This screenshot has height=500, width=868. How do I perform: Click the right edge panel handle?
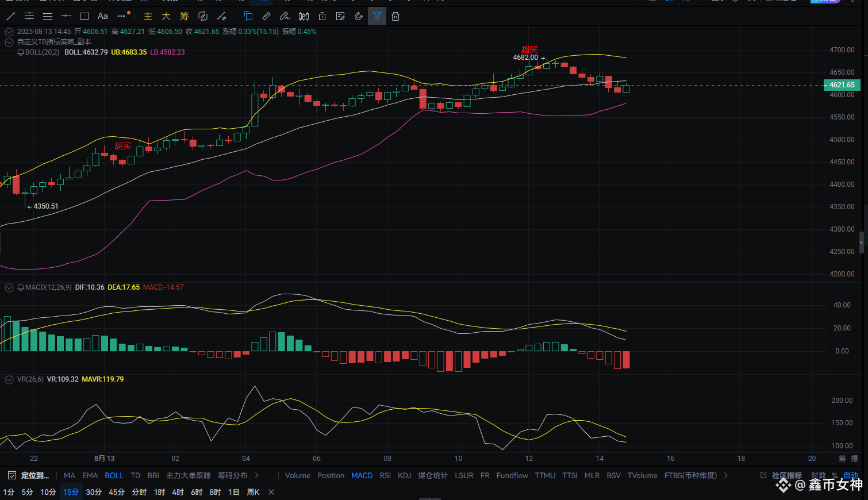click(862, 243)
